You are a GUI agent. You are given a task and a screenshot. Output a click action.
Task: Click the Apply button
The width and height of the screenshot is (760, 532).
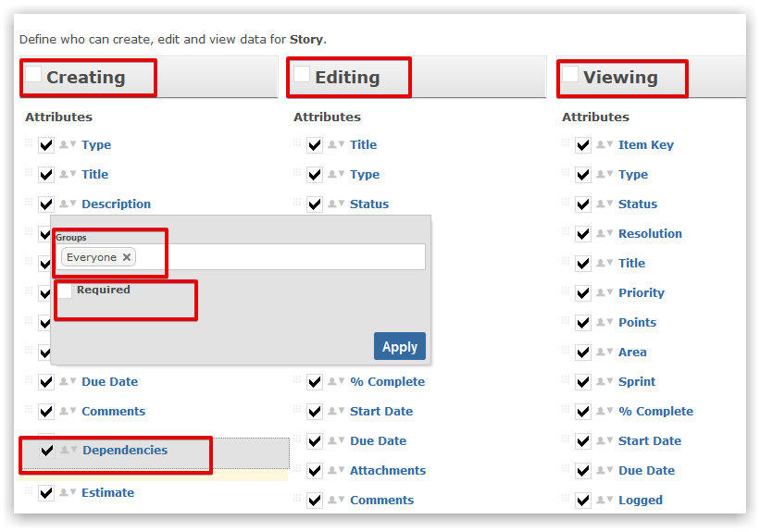click(399, 346)
